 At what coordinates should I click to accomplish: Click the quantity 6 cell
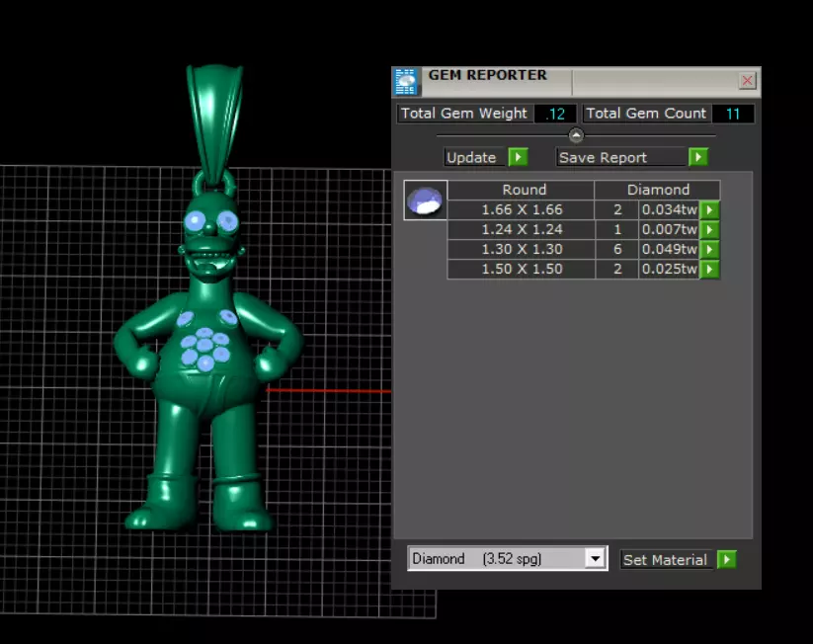[x=617, y=250]
